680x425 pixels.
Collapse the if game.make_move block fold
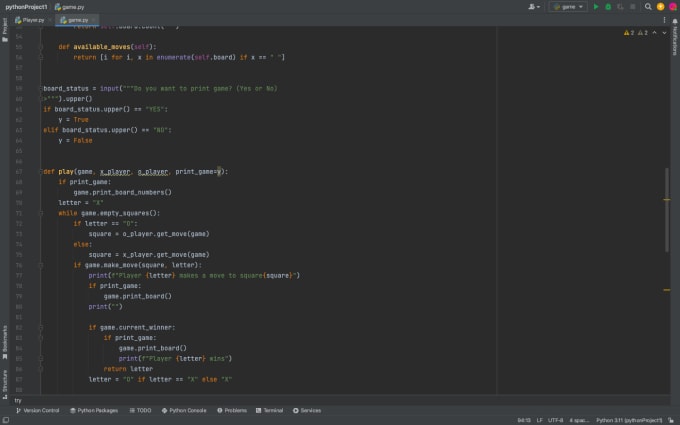coord(41,265)
